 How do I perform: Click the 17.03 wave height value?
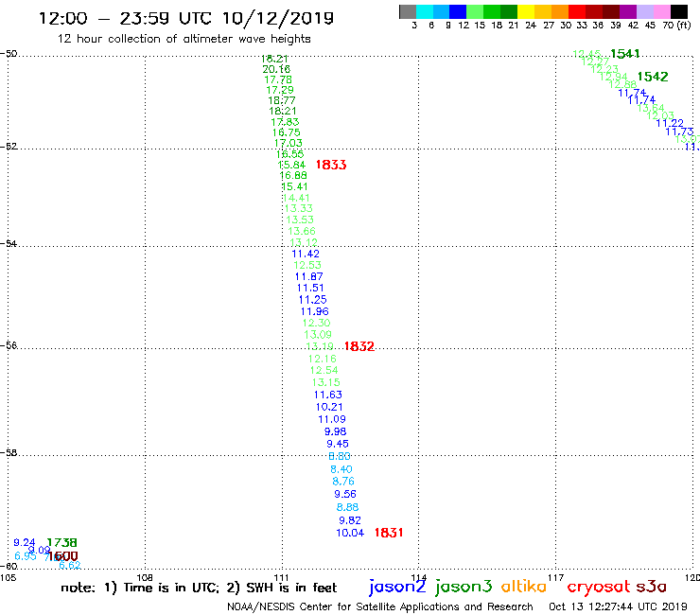(x=288, y=144)
